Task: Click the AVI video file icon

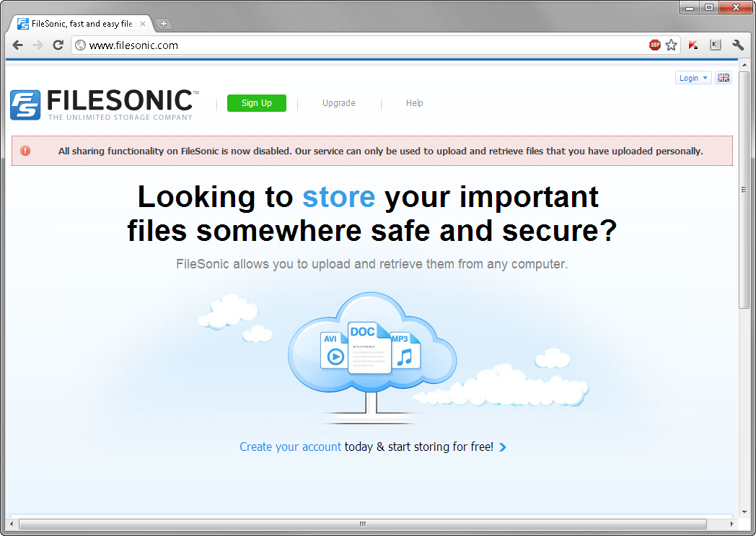Action: click(x=333, y=350)
